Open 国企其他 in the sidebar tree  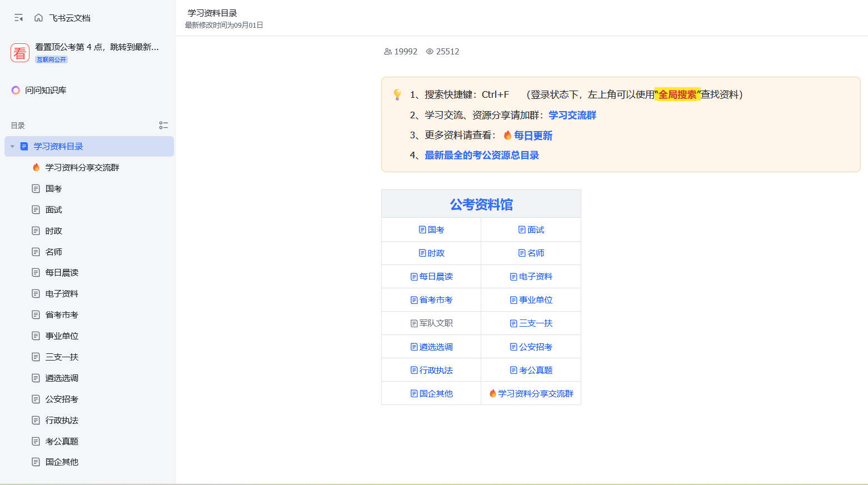(62, 462)
